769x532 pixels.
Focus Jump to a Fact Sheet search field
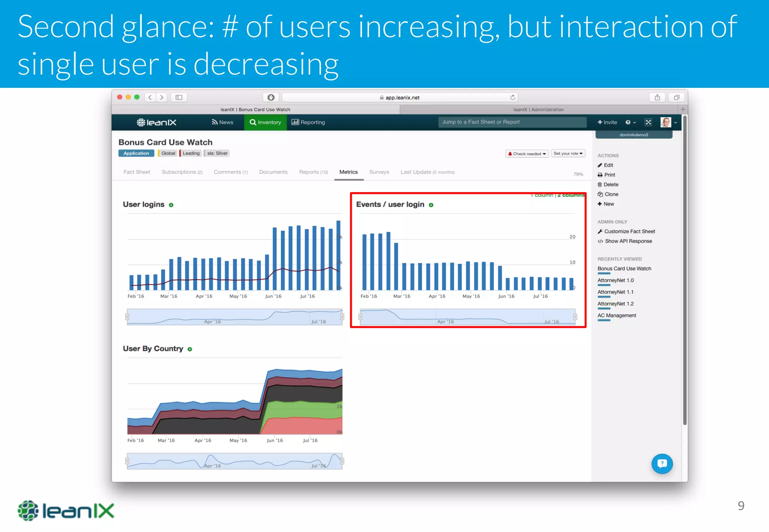(512, 122)
